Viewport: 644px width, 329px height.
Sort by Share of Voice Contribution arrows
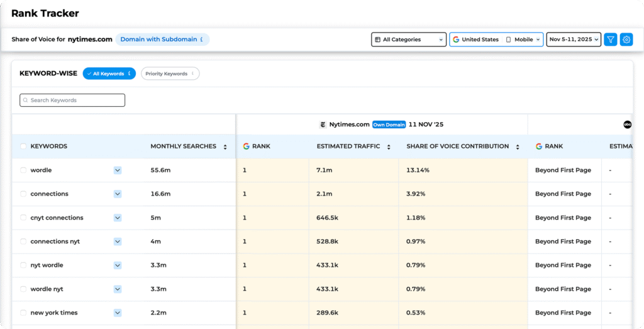tap(517, 147)
